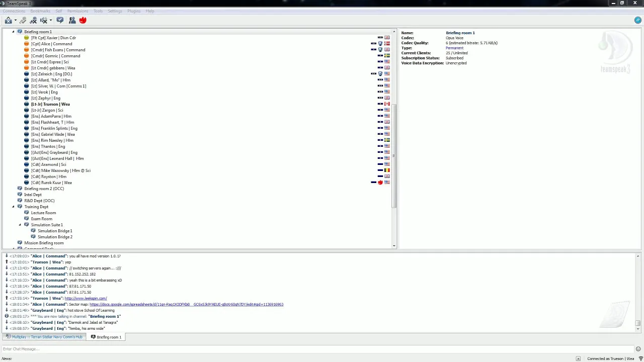Collapse the Simulation Suite 1 channel
This screenshot has width=644, height=362.
coord(20,225)
